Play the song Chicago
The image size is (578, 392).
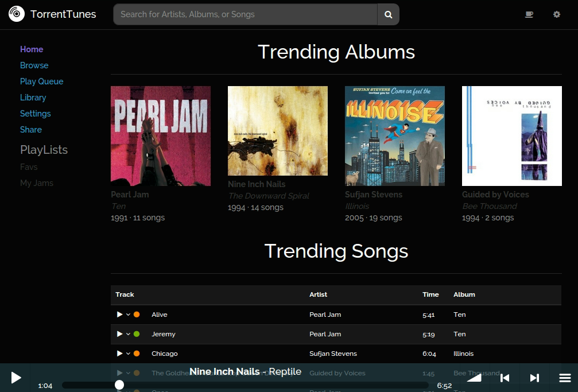click(x=119, y=354)
